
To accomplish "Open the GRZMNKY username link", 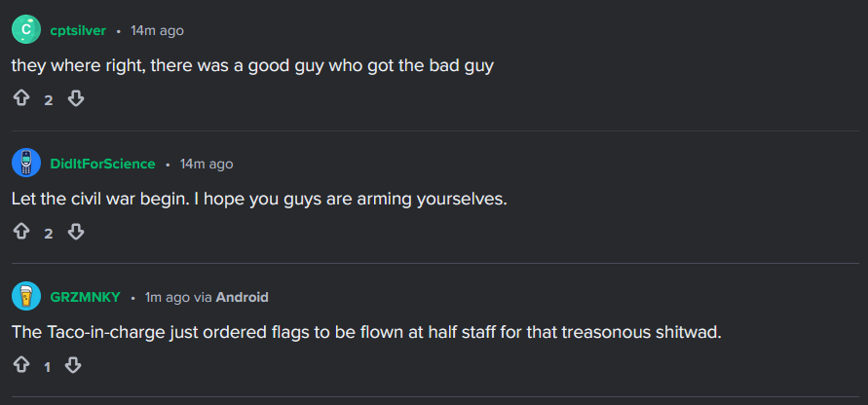I will tap(85, 297).
